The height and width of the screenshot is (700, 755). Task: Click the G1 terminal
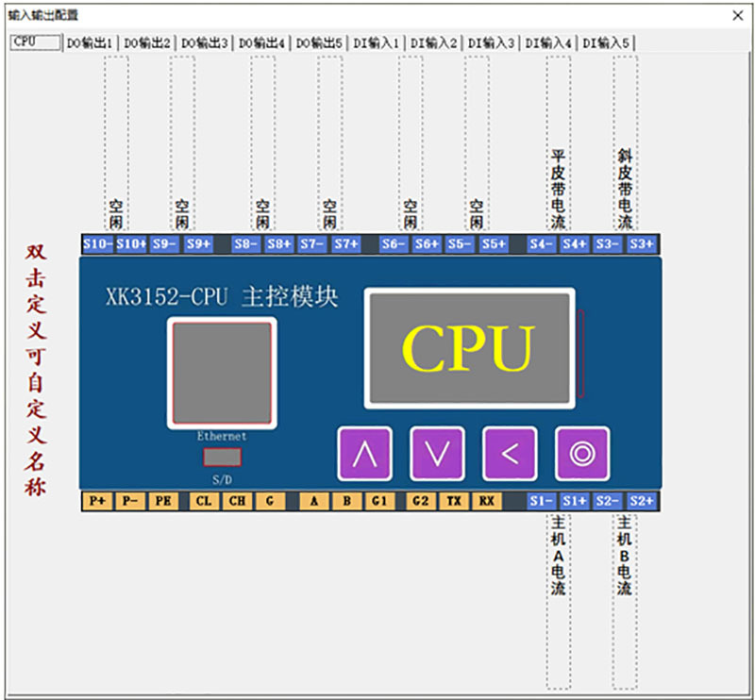click(380, 501)
